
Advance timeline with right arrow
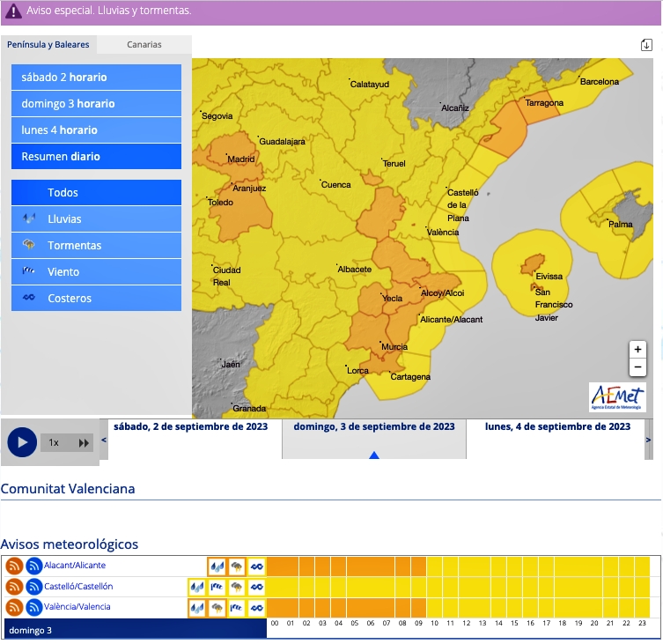(x=649, y=439)
